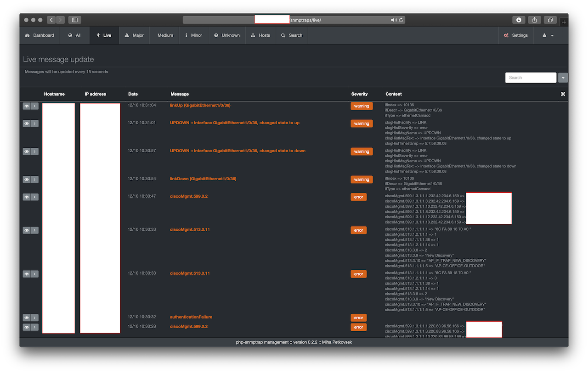Open the Settings page

[x=515, y=35]
